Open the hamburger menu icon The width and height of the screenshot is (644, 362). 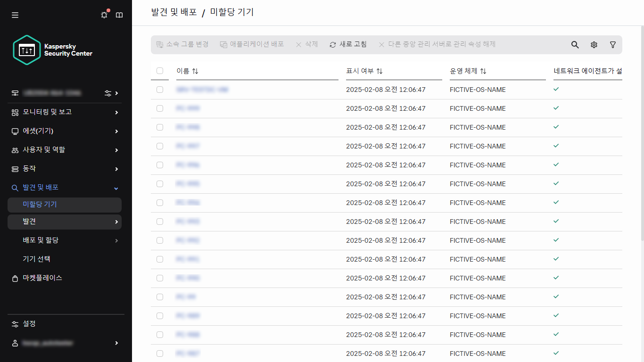tap(15, 15)
